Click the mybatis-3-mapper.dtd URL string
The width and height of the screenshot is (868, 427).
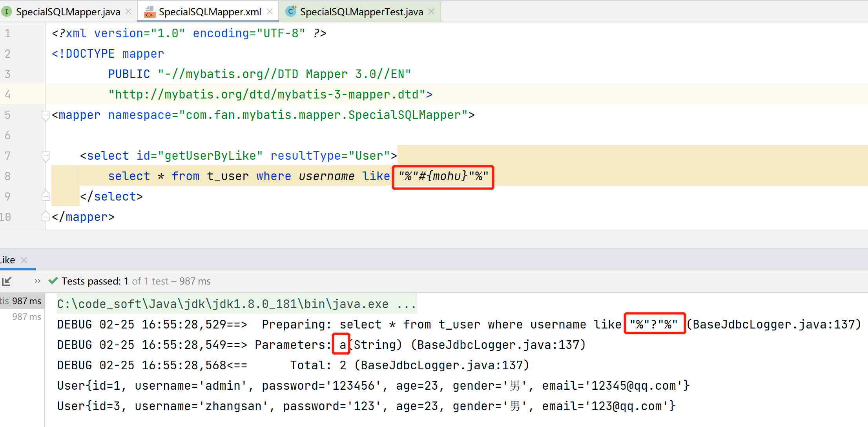coord(267,95)
